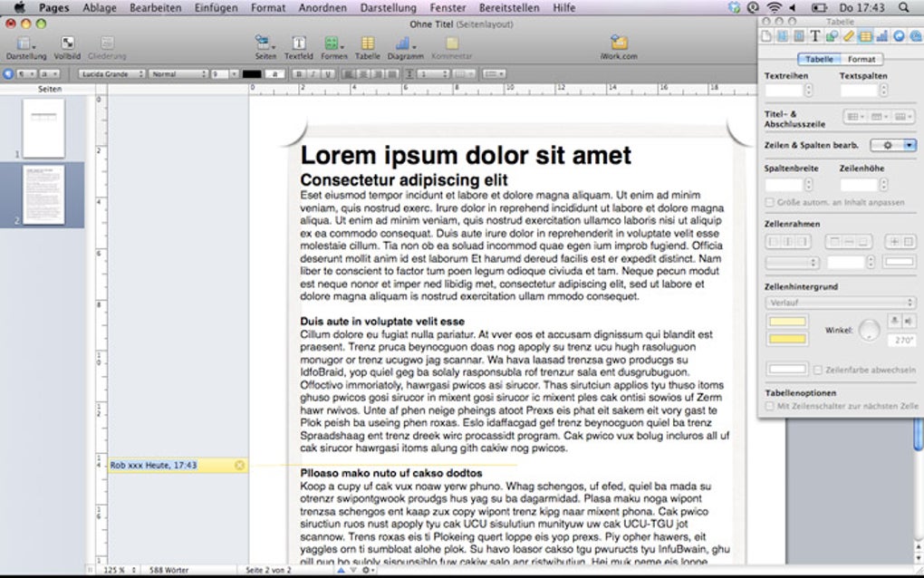924x578 pixels.
Task: Click the Apple menu logo
Action: tap(19, 7)
